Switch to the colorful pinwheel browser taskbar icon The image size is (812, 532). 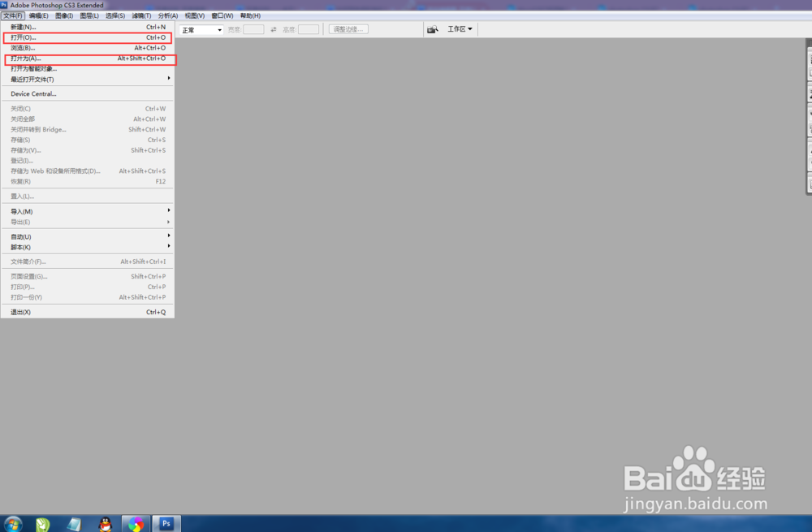click(136, 524)
